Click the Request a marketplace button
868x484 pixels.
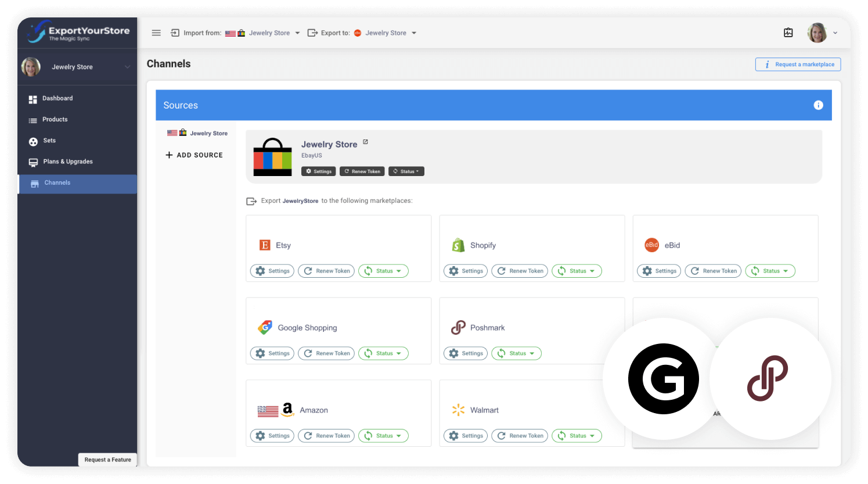[x=798, y=64]
